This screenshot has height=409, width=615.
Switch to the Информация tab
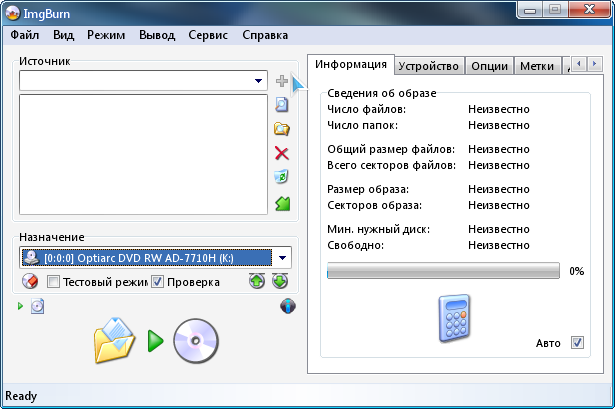click(x=351, y=64)
